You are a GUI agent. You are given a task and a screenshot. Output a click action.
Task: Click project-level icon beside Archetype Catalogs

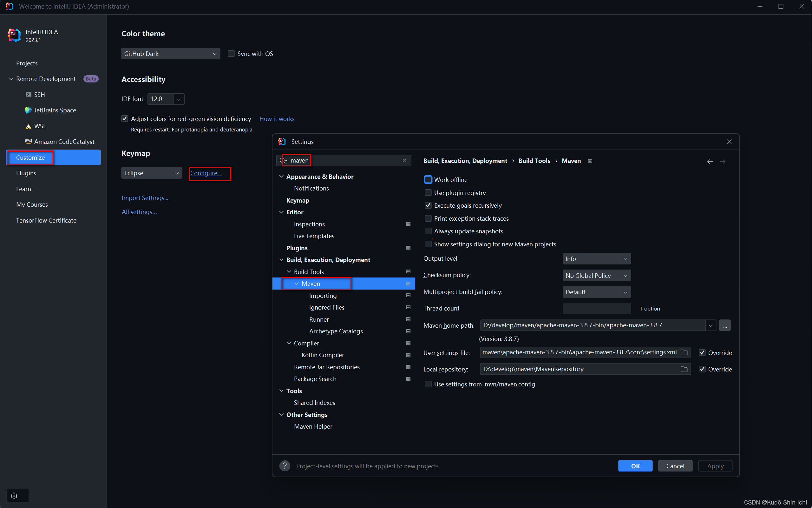[x=408, y=331]
